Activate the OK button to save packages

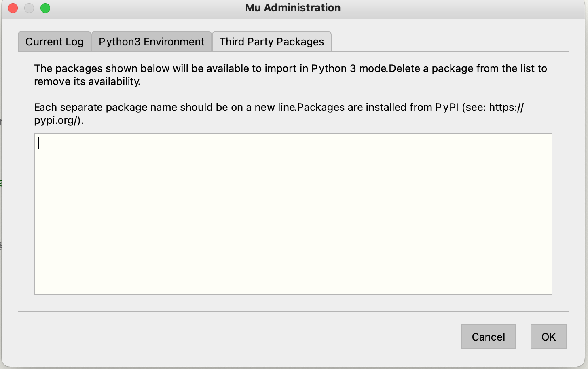548,337
